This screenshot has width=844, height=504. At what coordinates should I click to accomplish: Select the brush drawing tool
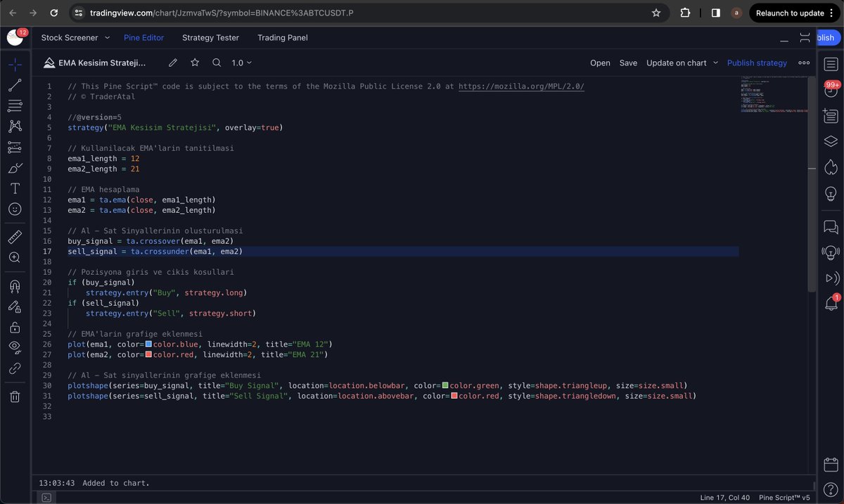click(15, 168)
